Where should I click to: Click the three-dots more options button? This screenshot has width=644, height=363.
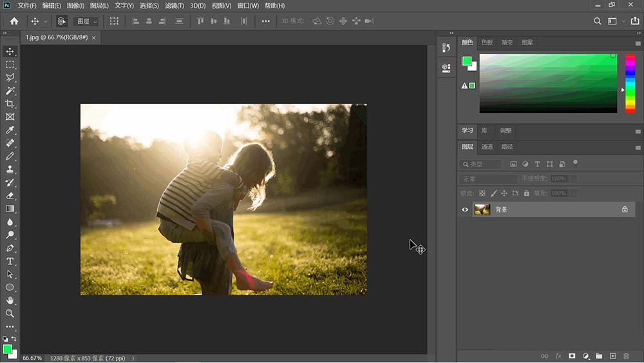click(265, 21)
